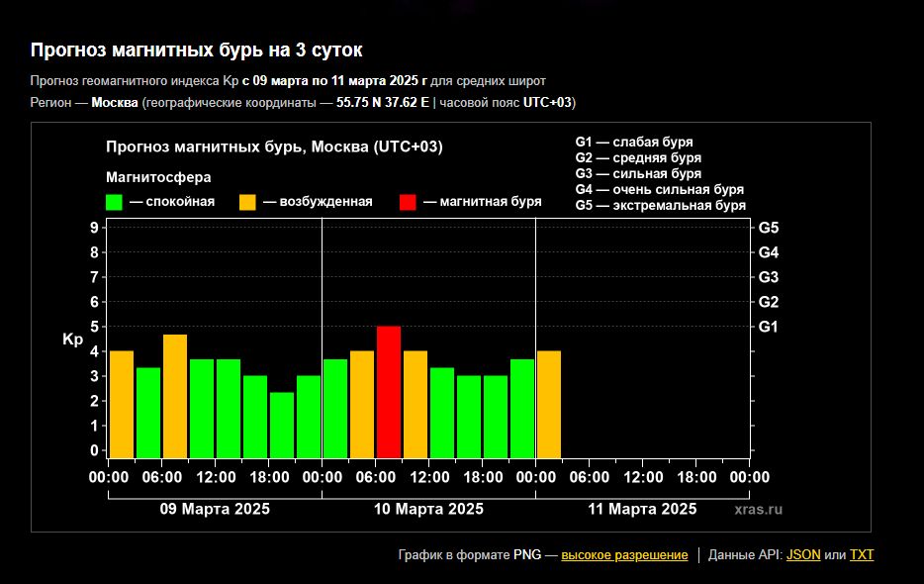Click the xras.ru watermark in chart
Image resolution: width=924 pixels, height=584 pixels.
[758, 509]
